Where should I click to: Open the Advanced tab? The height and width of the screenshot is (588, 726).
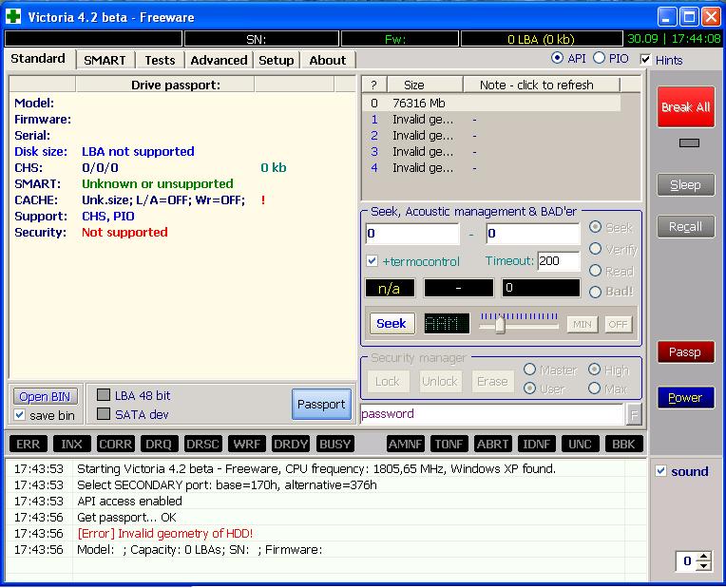[x=219, y=60]
